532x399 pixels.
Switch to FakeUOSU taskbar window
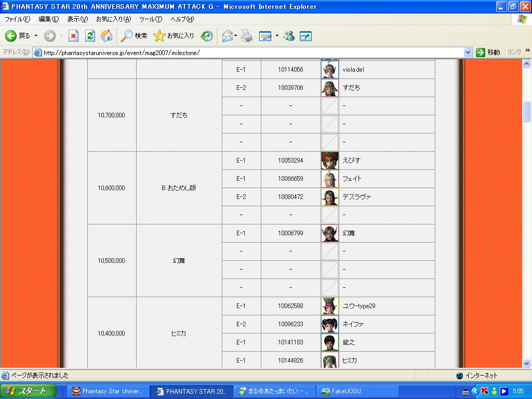click(x=358, y=391)
